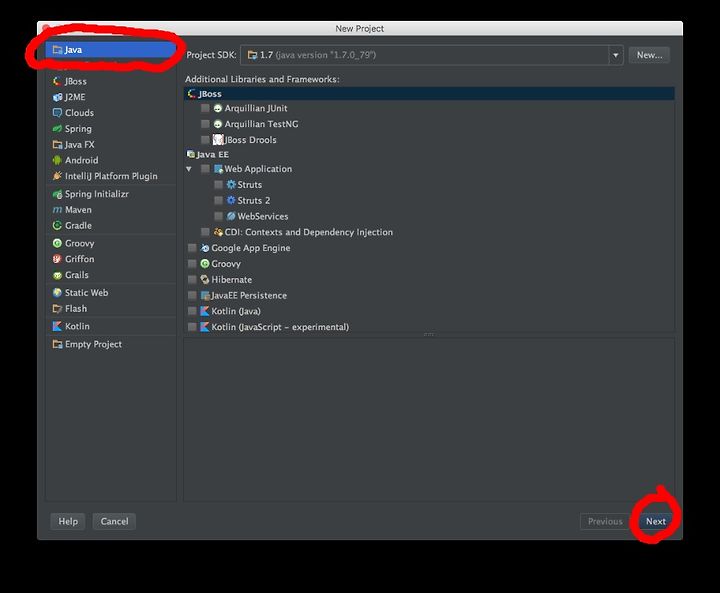Click the WebServices framework icon
Viewport: 720px width, 593px height.
231,216
